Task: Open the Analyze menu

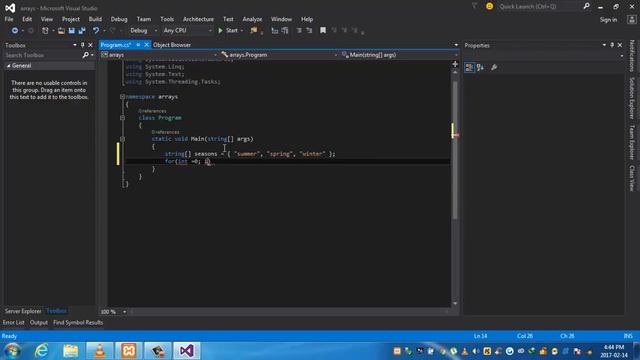Action: [252, 19]
